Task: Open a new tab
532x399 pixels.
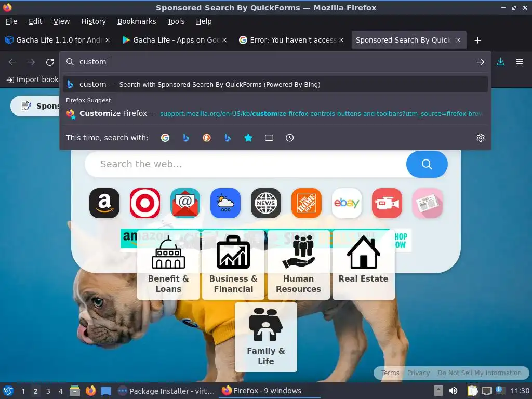Action: tap(478, 41)
